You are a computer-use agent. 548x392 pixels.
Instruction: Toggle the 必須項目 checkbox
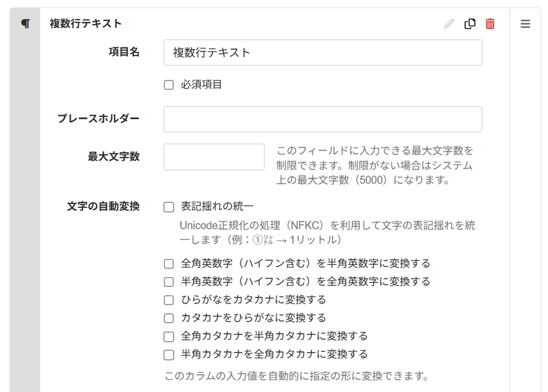point(169,85)
